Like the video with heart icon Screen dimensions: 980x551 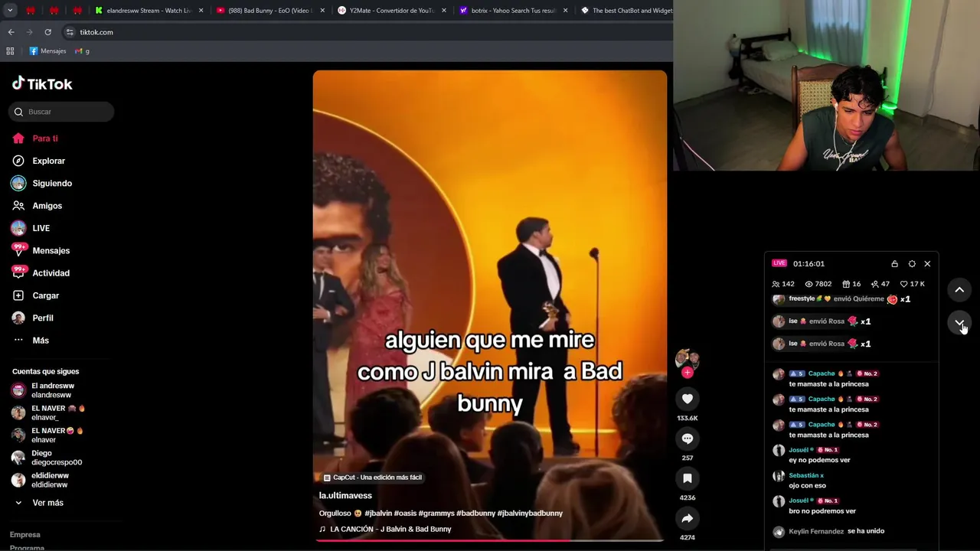tap(687, 399)
